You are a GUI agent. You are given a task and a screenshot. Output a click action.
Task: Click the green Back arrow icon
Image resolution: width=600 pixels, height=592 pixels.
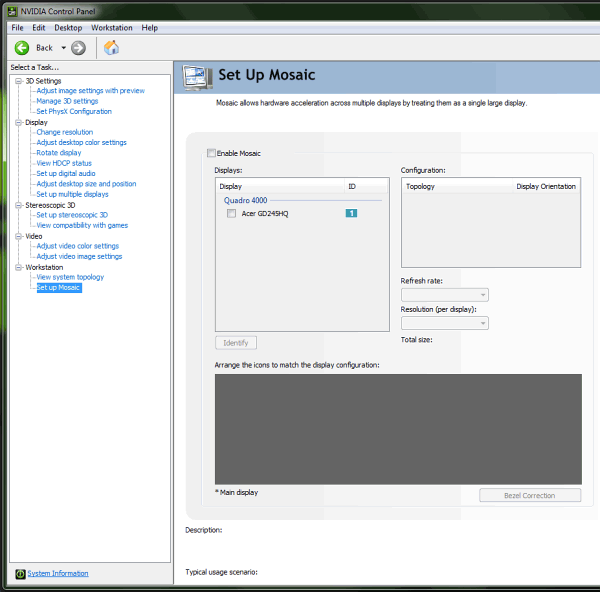click(22, 48)
